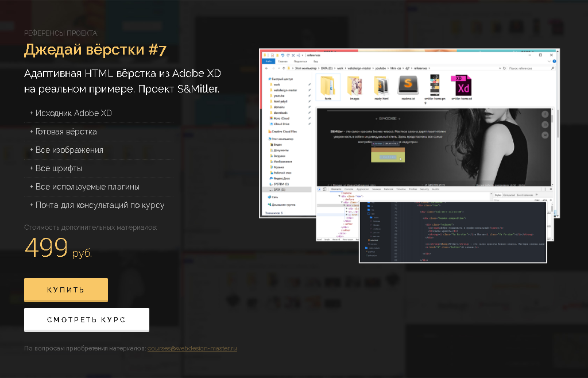This screenshot has width=588, height=378.
Task: Click the 'Все используемые плагины' list item
Action: point(87,187)
